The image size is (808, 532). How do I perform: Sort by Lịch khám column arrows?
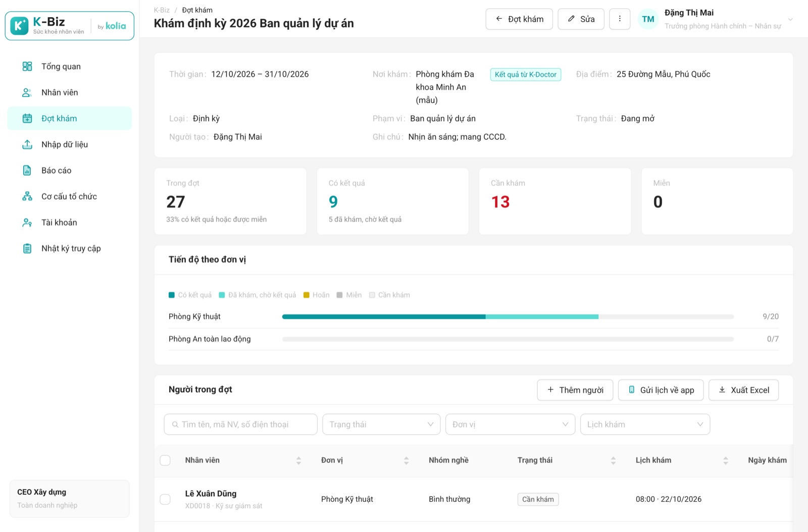pyautogui.click(x=726, y=460)
